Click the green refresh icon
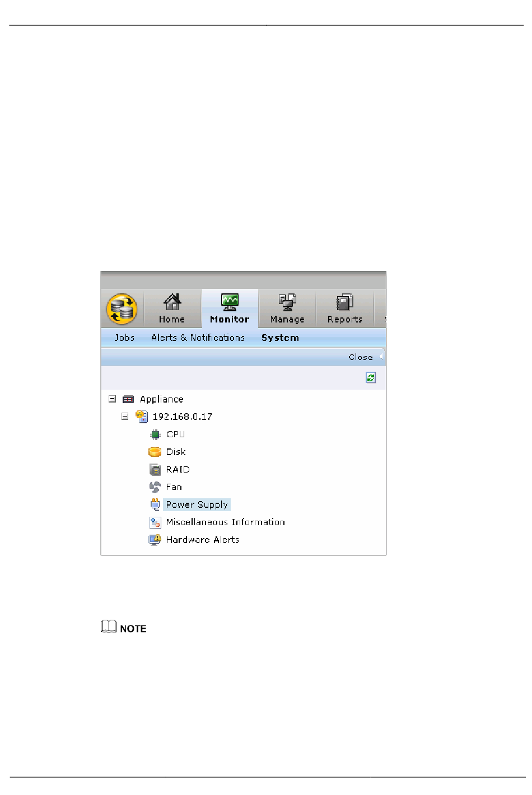532x795 pixels. pos(371,378)
